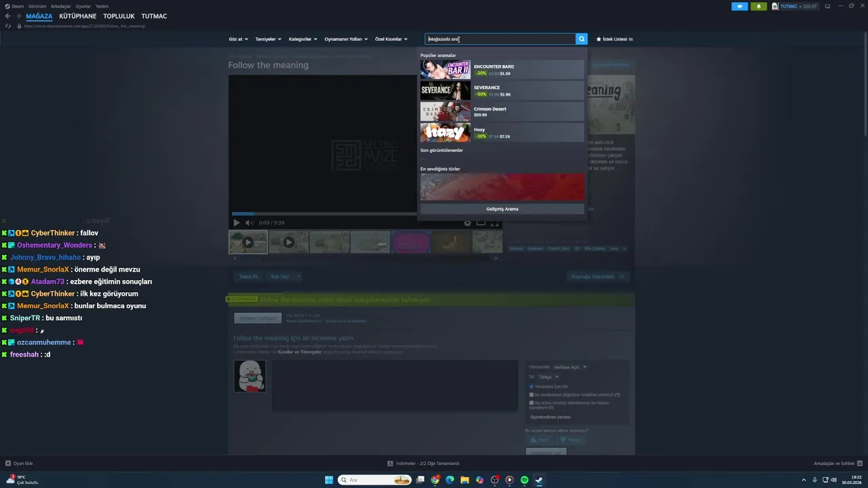
Task: Mute the trailer with speaker icon
Action: 249,222
